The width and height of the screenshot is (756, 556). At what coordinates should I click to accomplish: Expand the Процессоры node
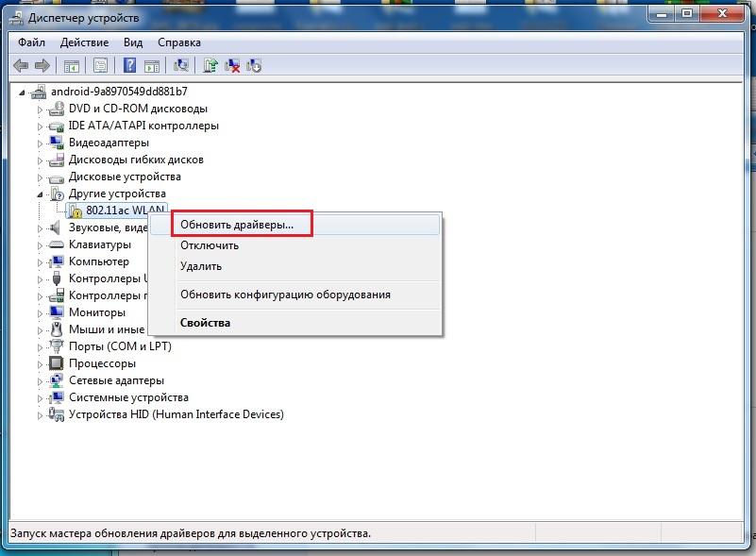click(x=40, y=364)
